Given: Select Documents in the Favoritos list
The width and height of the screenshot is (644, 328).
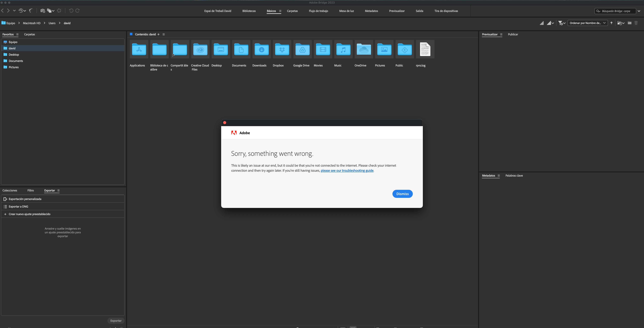Looking at the screenshot, I should 16,61.
